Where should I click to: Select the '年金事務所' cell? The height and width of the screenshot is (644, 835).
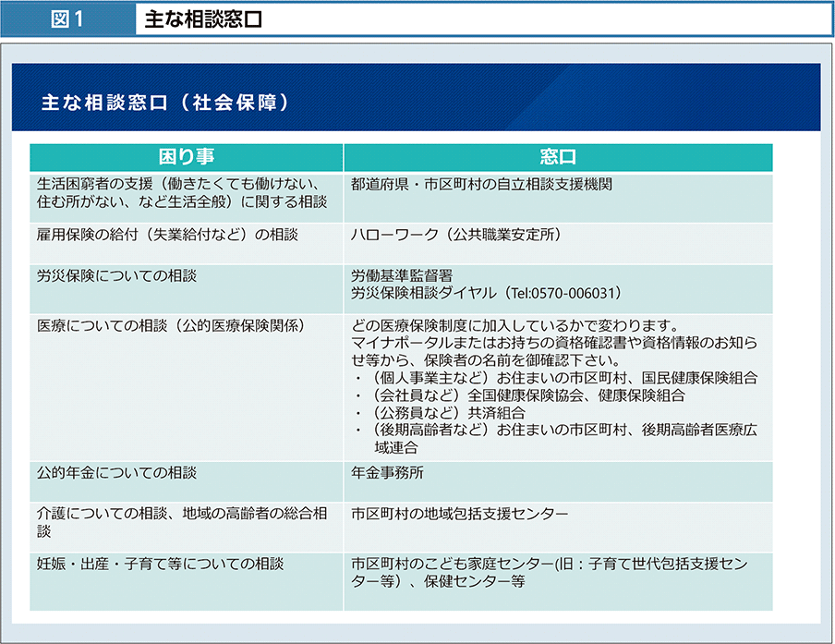[558, 481]
